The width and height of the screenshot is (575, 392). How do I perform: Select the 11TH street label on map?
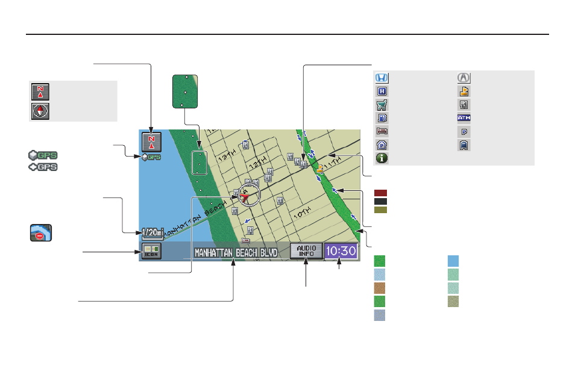332,163
